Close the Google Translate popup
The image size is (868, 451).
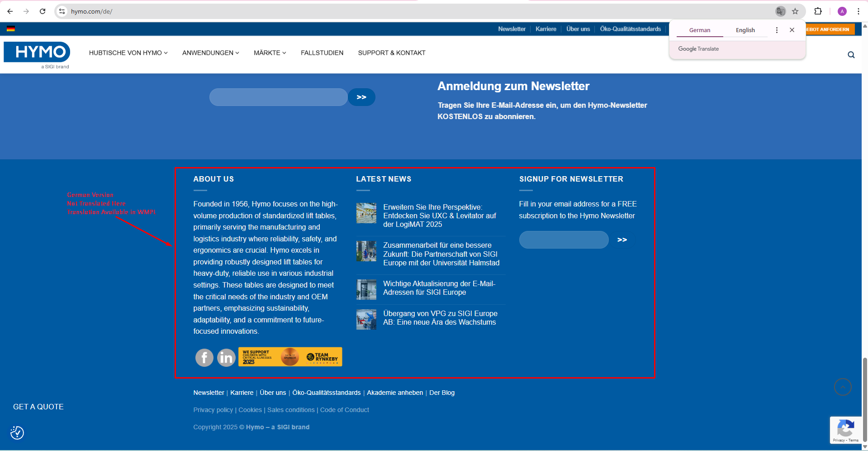coord(792,30)
